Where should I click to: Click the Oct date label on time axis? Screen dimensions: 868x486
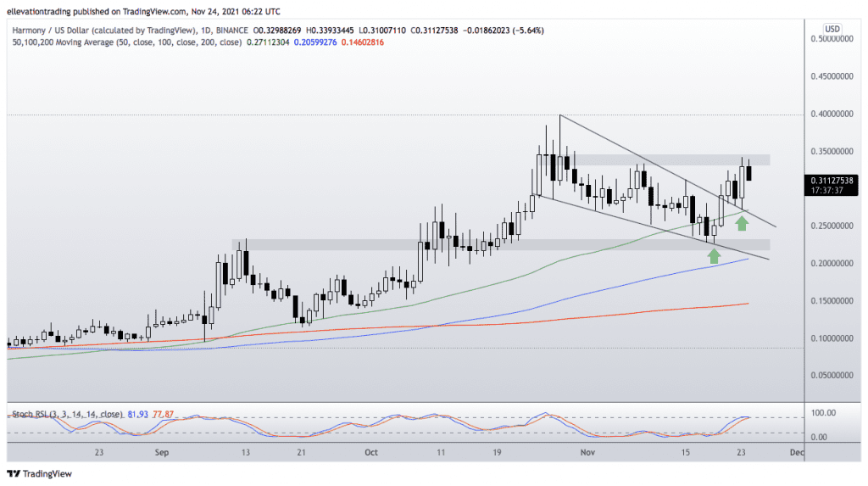click(371, 452)
